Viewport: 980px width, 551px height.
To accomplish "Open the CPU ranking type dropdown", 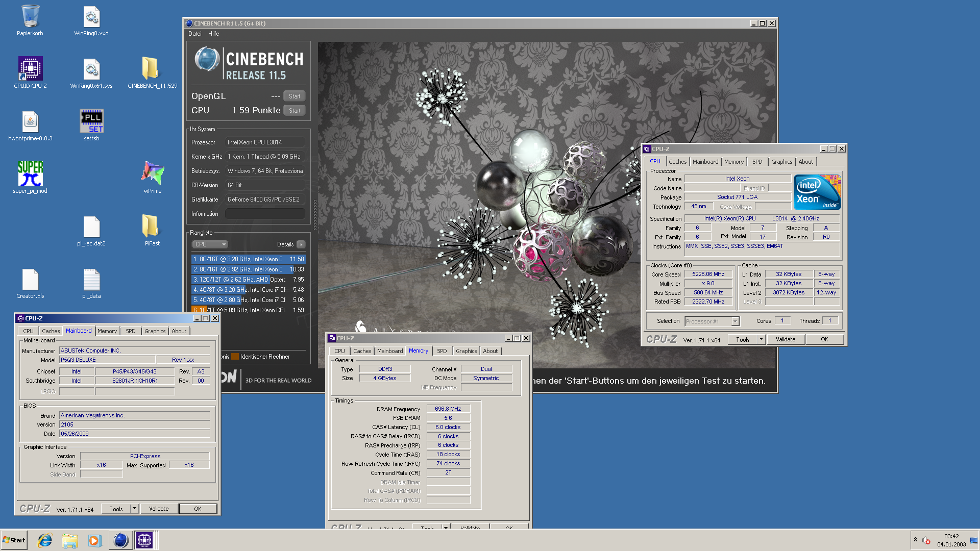I will point(210,244).
